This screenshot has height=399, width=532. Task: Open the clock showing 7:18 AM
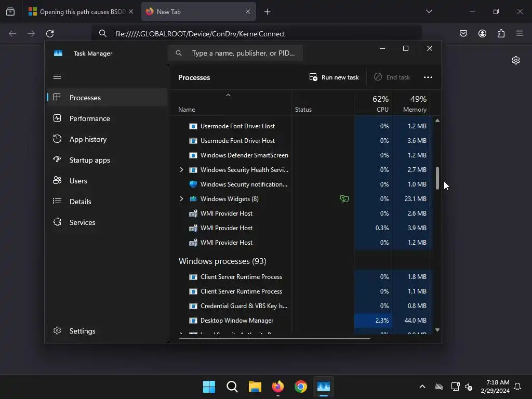(495, 387)
